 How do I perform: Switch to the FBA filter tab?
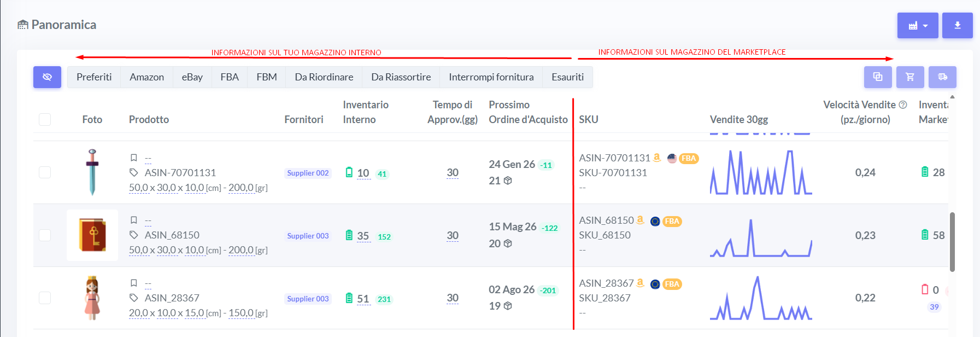(230, 77)
